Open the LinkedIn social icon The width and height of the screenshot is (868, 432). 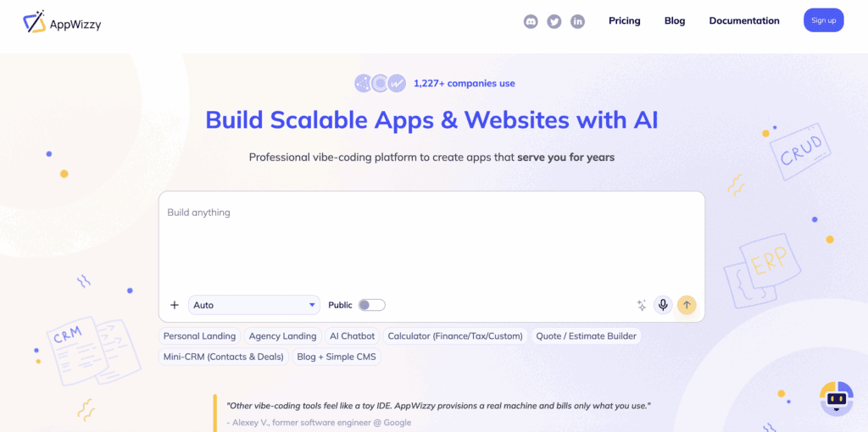[577, 21]
